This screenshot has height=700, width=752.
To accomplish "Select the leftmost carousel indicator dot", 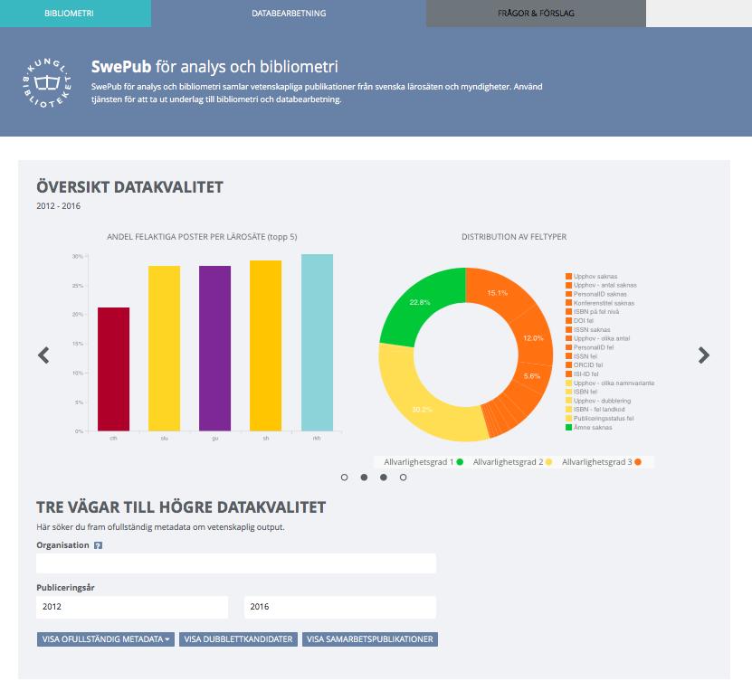I will 344,477.
